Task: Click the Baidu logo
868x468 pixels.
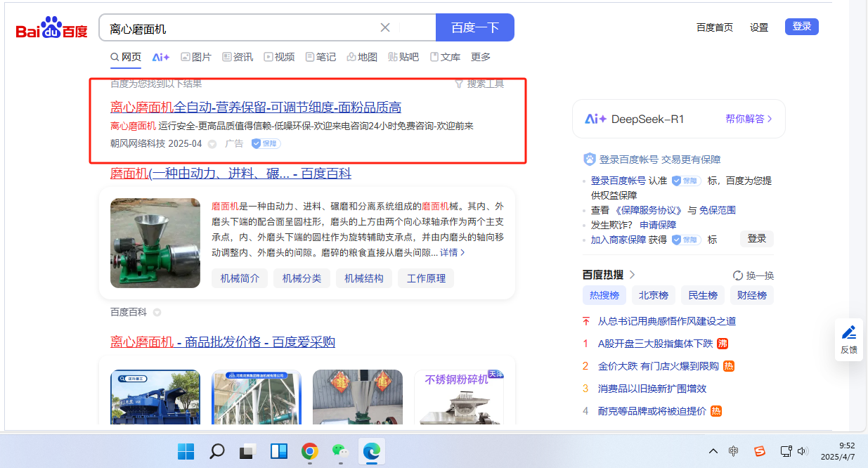Action: point(52,29)
